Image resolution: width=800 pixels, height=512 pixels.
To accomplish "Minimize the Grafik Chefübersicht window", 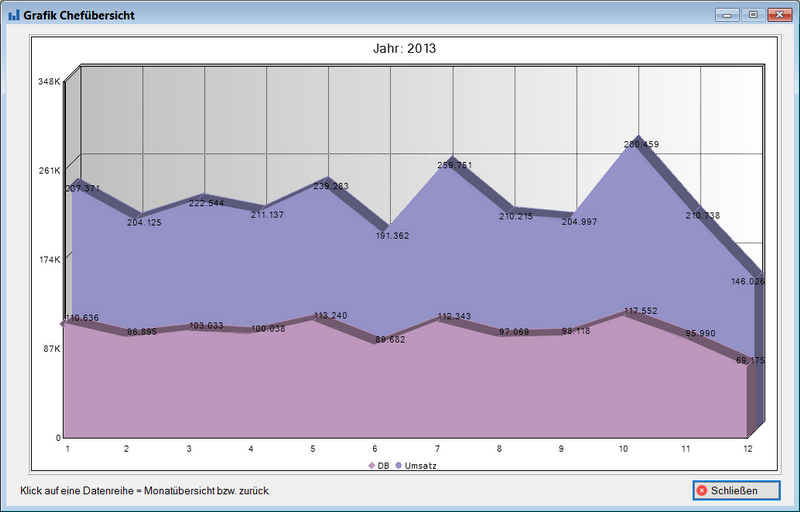I will coord(729,15).
